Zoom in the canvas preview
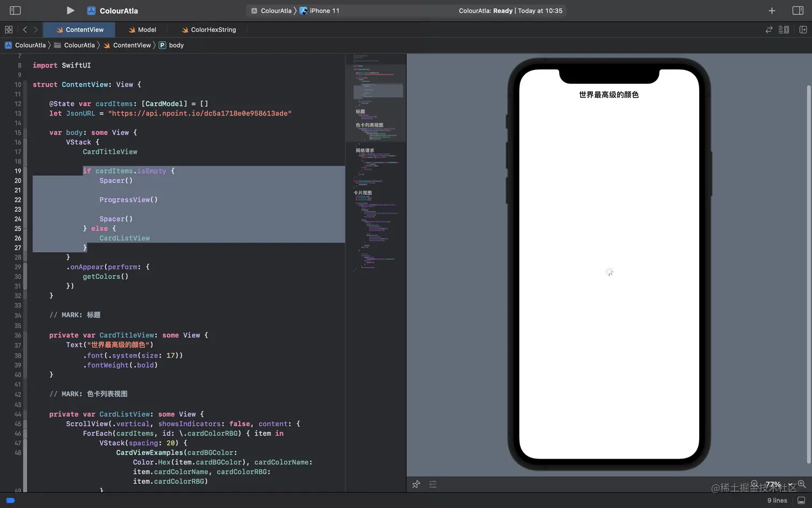812x508 pixels. (x=801, y=484)
